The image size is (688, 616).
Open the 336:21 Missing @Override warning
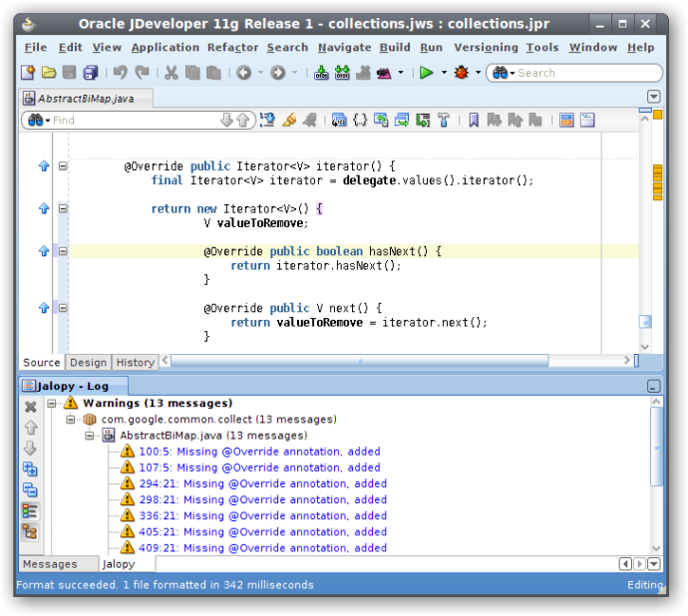coord(263,515)
